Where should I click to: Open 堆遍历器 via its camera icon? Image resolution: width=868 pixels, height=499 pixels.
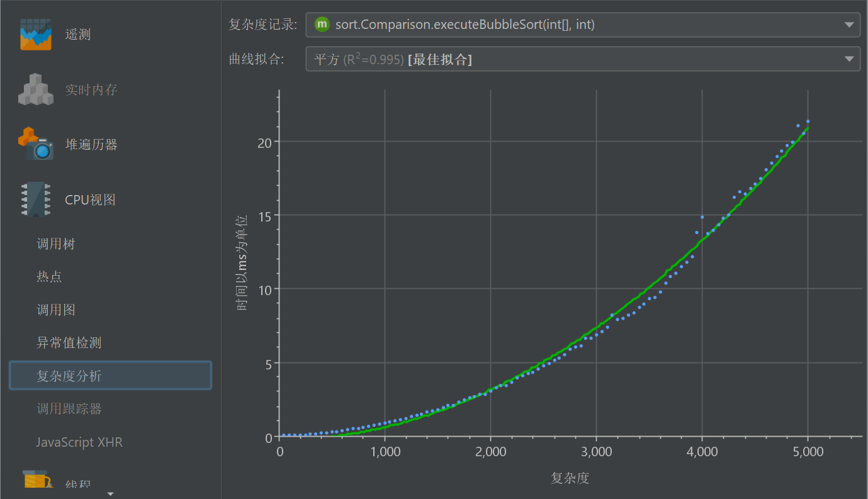[35, 144]
